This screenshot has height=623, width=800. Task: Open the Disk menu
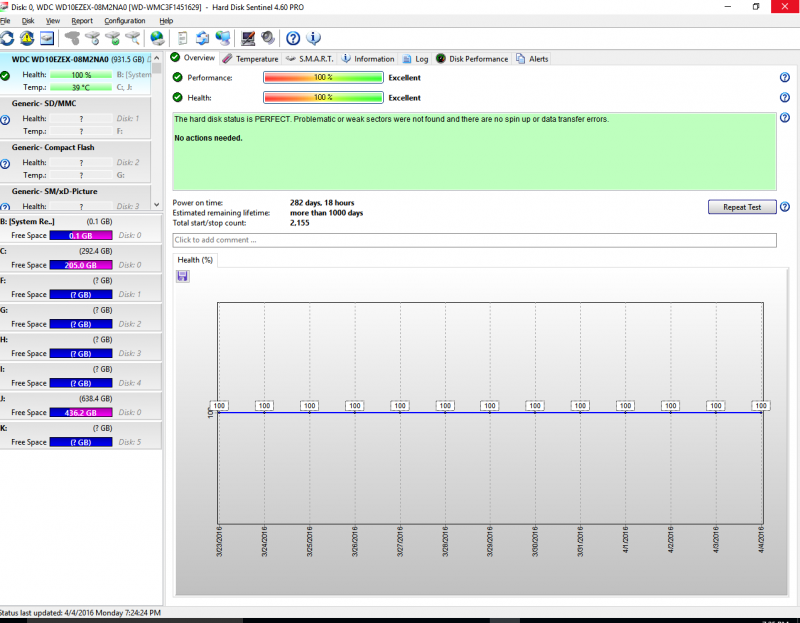pos(28,21)
